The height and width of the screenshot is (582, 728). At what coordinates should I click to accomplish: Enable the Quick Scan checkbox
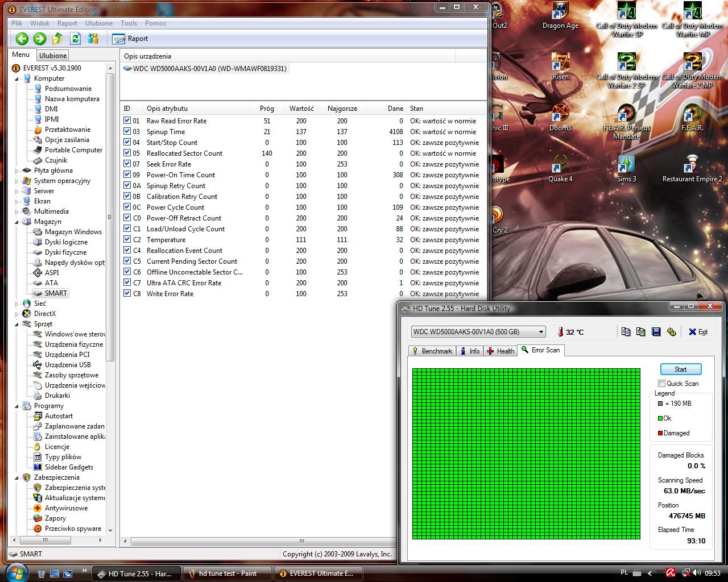point(662,384)
